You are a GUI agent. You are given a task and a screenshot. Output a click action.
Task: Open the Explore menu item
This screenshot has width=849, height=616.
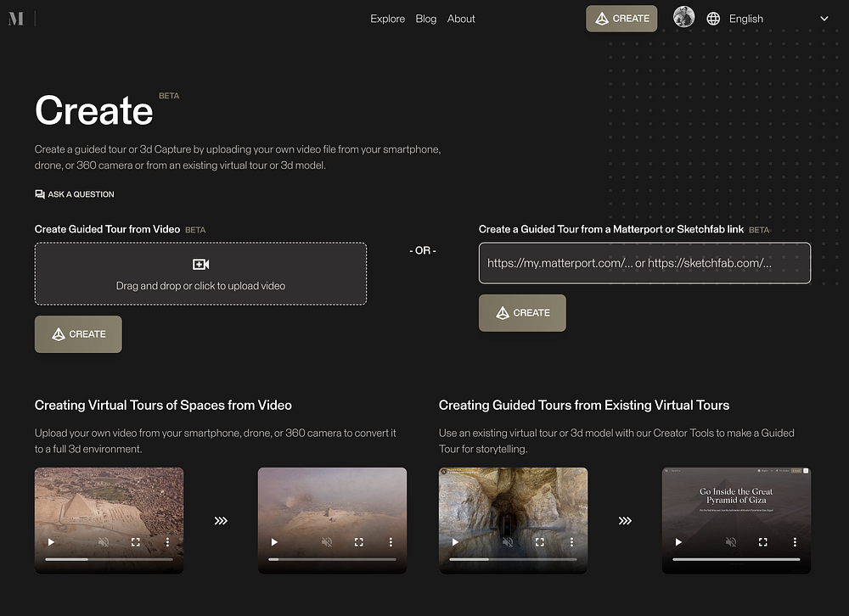387,19
